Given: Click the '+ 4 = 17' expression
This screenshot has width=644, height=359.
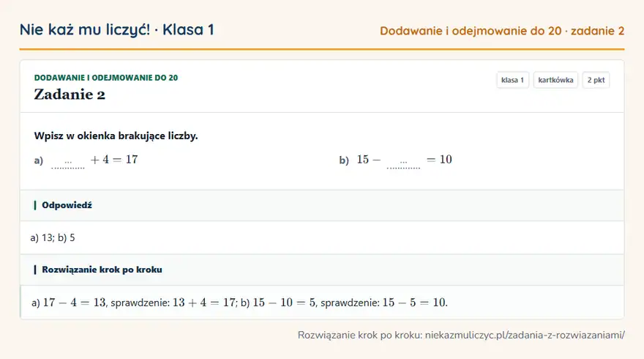Looking at the screenshot, I should tap(114, 160).
